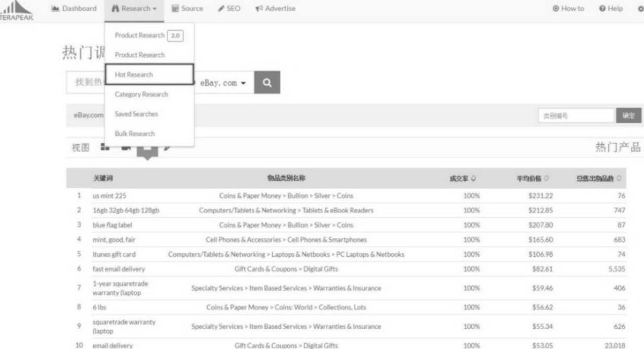
Task: Click keyword '16gb 32gb 64gb 128gb'
Action: [x=126, y=210]
